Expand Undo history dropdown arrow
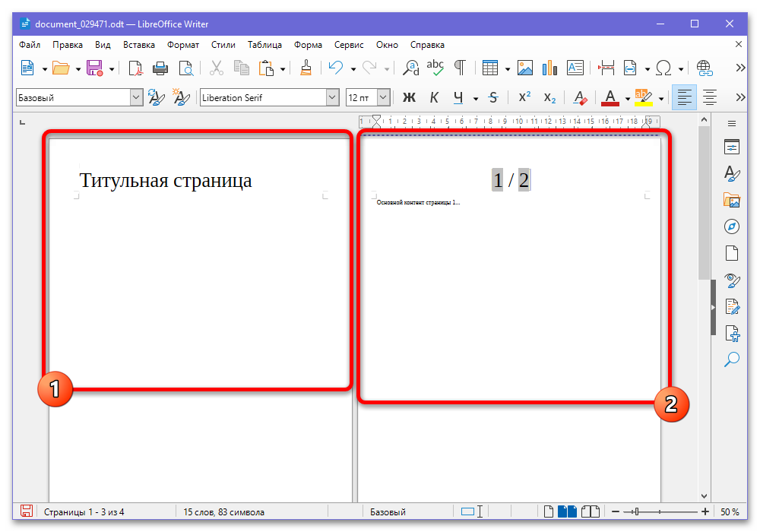Screen dimensions: 760x532 tap(353, 69)
